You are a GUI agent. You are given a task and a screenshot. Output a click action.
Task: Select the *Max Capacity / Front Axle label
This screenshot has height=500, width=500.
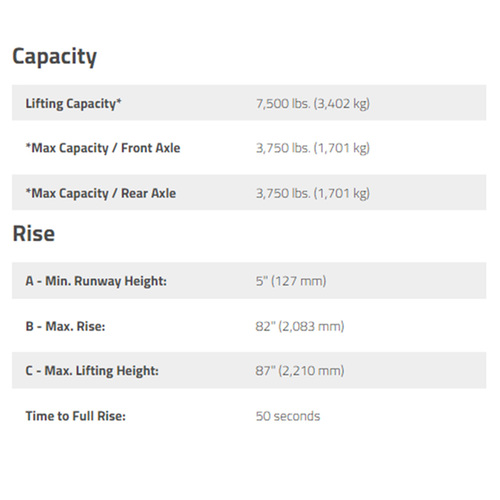coord(103,148)
